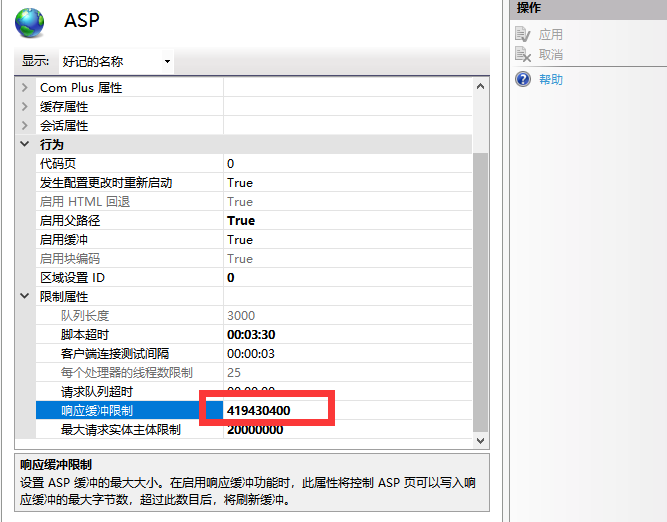Click the 00:00:03 connection interval value

coord(251,354)
